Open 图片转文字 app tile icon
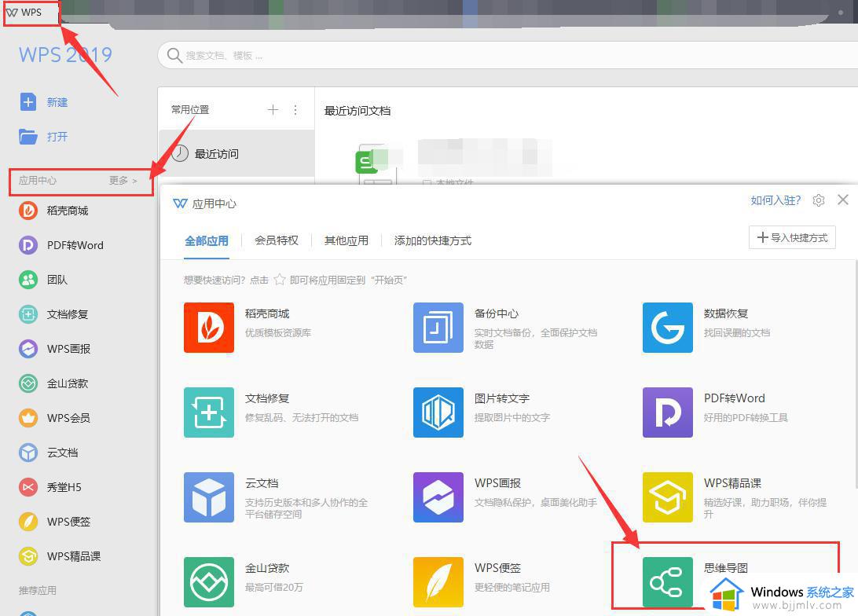858x616 pixels. pyautogui.click(x=438, y=412)
